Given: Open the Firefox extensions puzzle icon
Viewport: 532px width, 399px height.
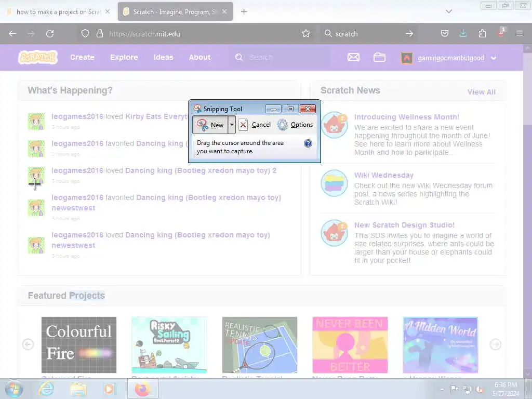Looking at the screenshot, I should [x=482, y=34].
